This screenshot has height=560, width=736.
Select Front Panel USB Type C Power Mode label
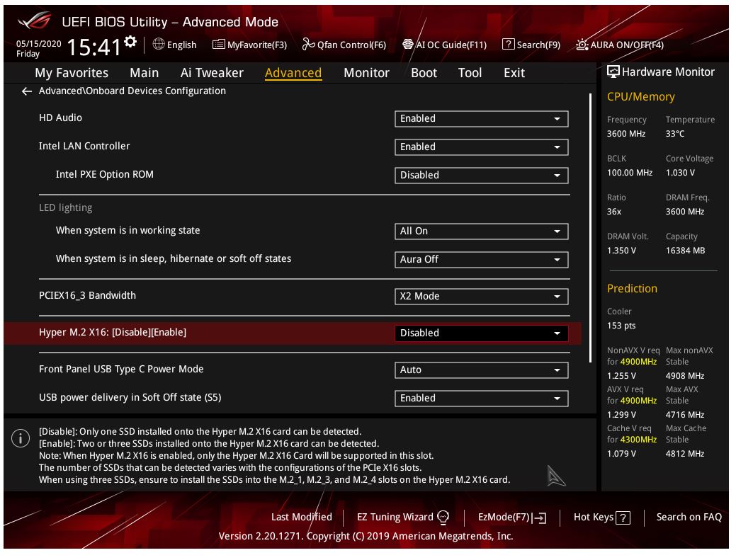(121, 369)
